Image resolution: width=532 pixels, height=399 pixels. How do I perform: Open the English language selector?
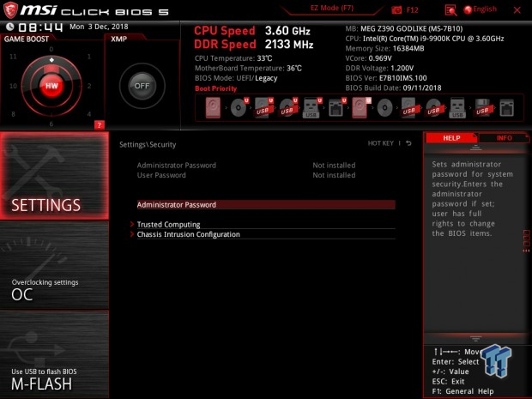(x=481, y=9)
